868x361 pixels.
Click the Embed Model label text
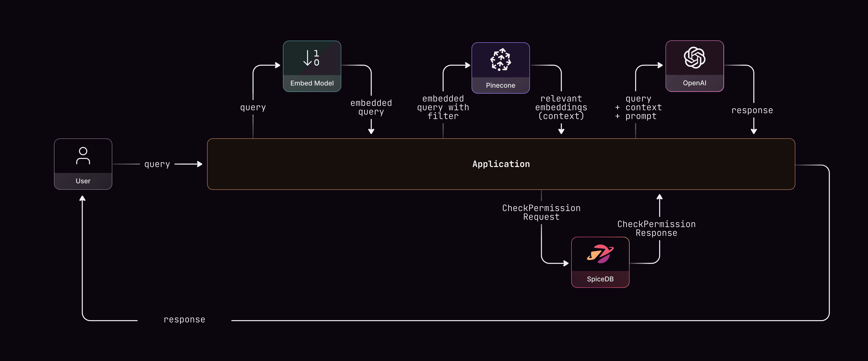[312, 83]
